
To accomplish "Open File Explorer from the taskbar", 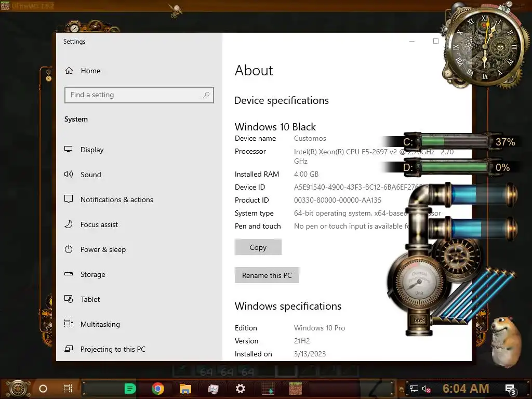I will click(x=185, y=389).
